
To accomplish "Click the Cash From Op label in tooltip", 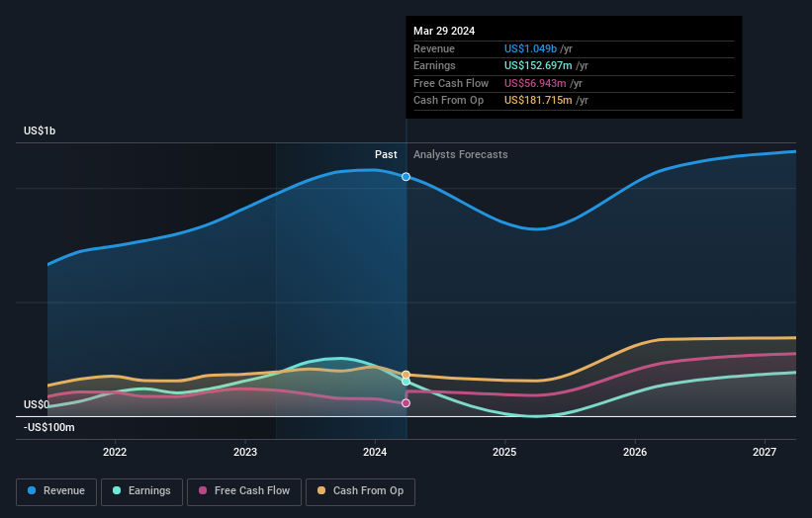I will tap(448, 101).
